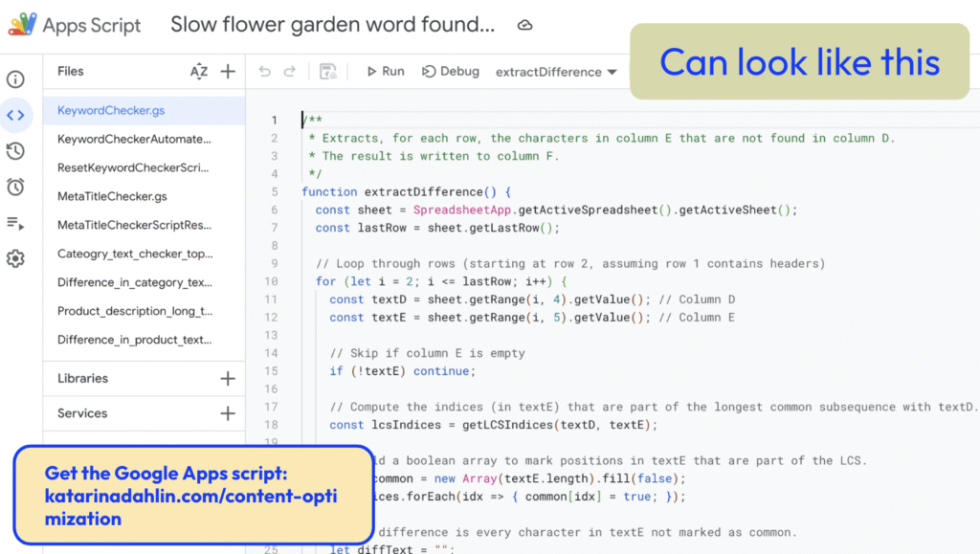
Task: Open Project Settings gear icon
Action: pos(15,258)
